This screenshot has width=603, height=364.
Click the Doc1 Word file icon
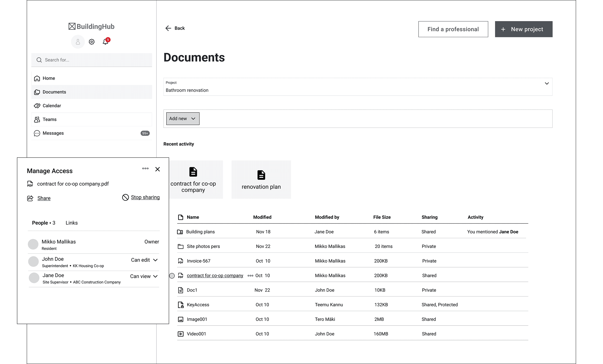coord(181,290)
